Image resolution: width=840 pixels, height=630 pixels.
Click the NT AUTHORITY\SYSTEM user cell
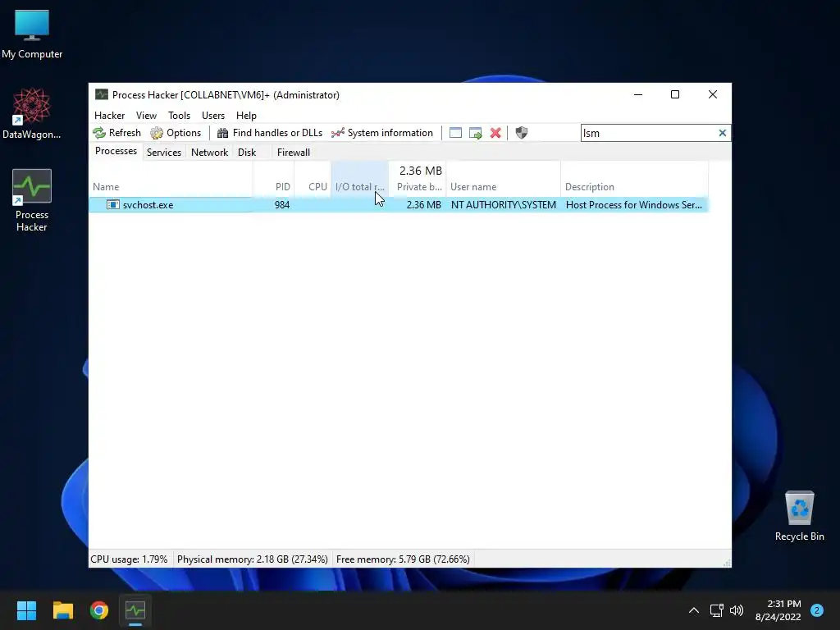coord(503,204)
